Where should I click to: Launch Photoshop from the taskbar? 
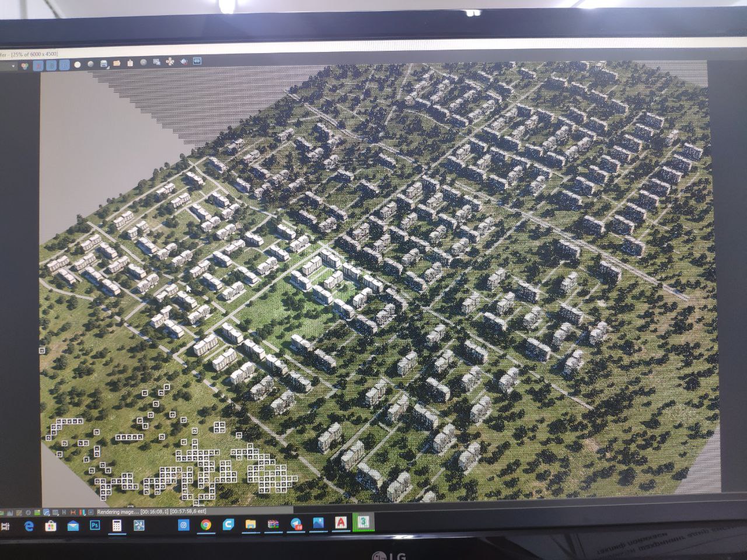coord(95,525)
